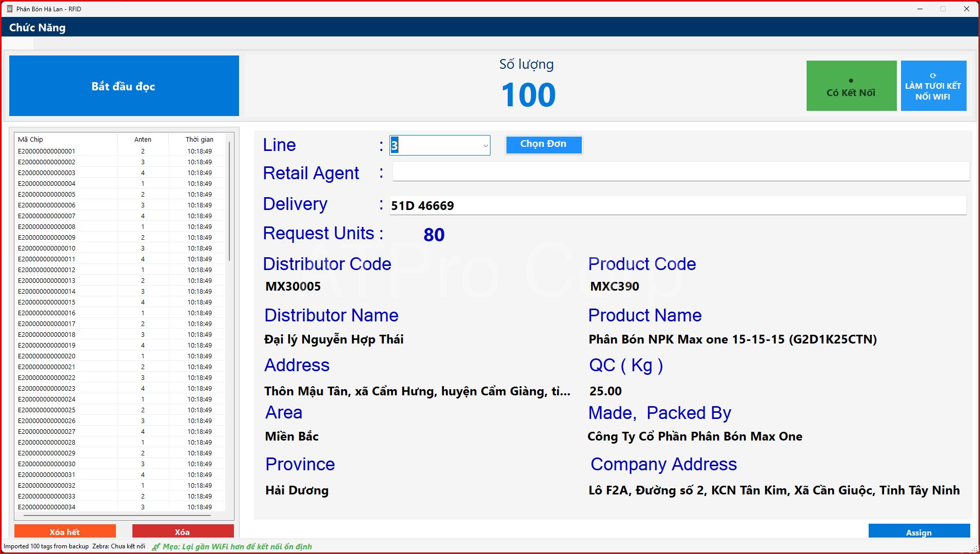
Task: Click the Thời gian column header
Action: click(199, 139)
